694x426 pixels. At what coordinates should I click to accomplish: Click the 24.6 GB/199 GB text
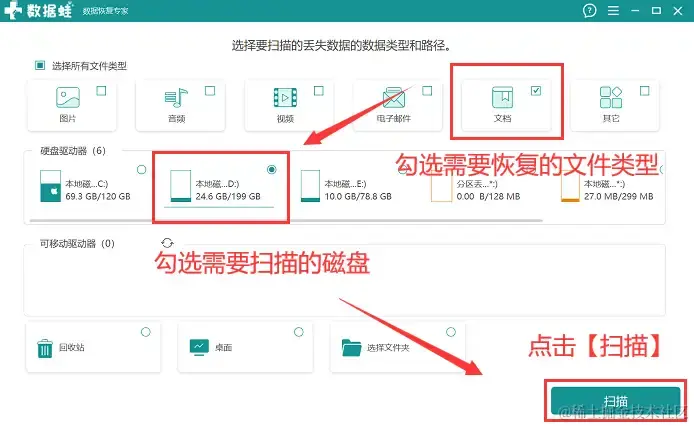[x=228, y=196]
